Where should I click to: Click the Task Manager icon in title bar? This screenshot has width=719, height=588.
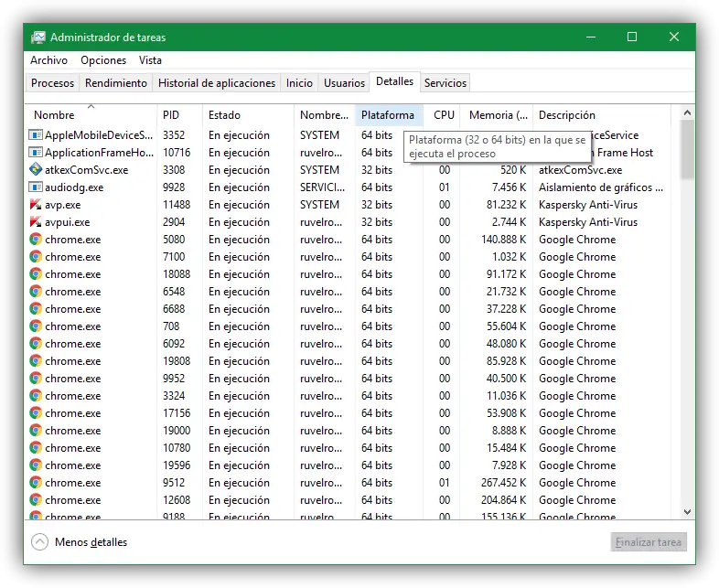click(x=38, y=37)
